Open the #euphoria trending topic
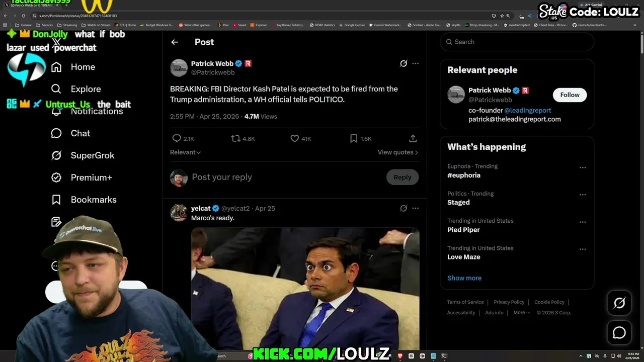The image size is (644, 362). tap(464, 175)
